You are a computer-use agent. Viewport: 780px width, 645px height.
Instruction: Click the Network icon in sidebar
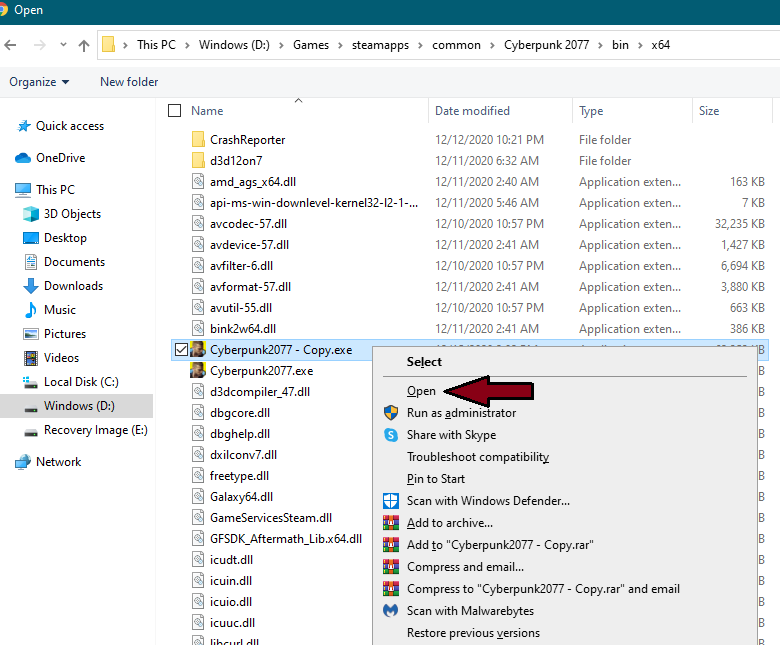pos(23,462)
